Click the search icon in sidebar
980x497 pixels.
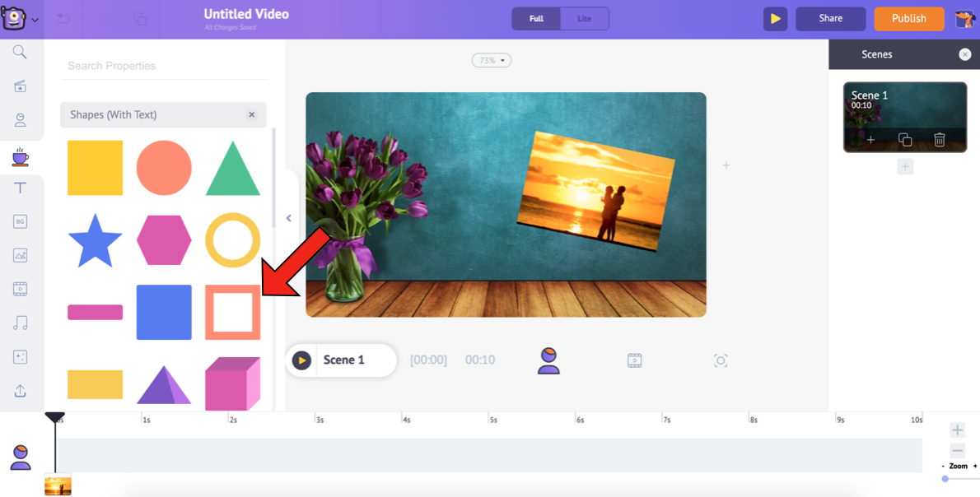20,53
